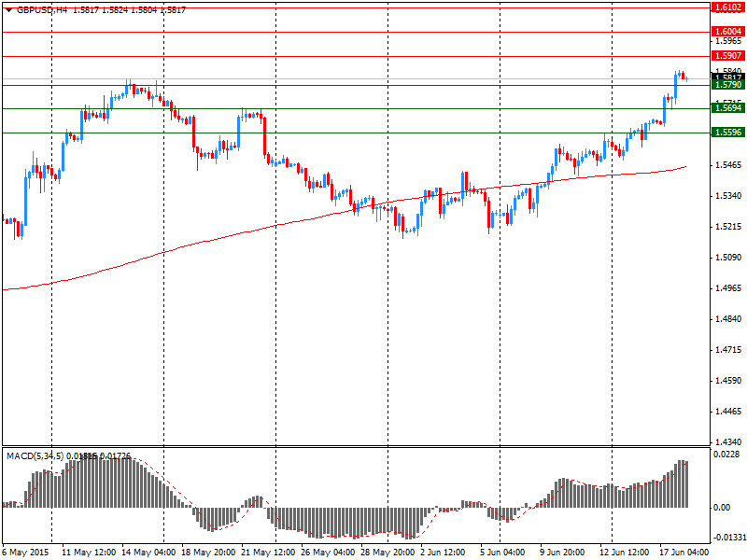747x560 pixels.
Task: Click the 26 May 04:00 time label
Action: pos(328,553)
